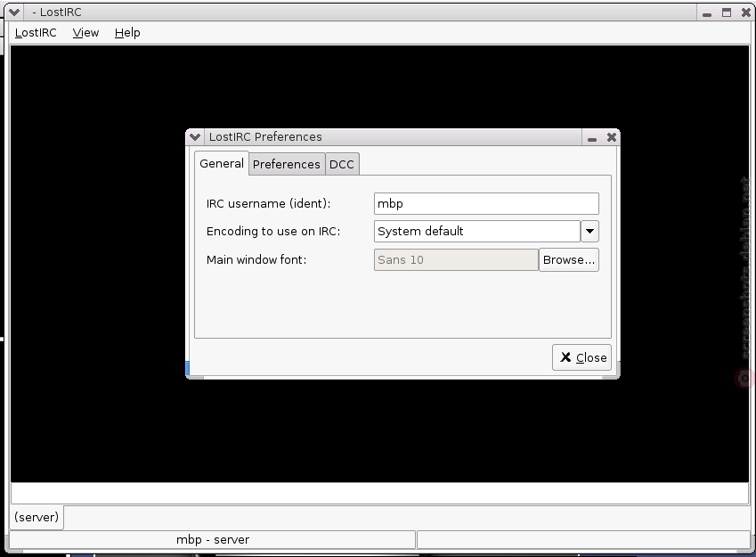Open the Preferences dialog window menu icon

pyautogui.click(x=195, y=137)
